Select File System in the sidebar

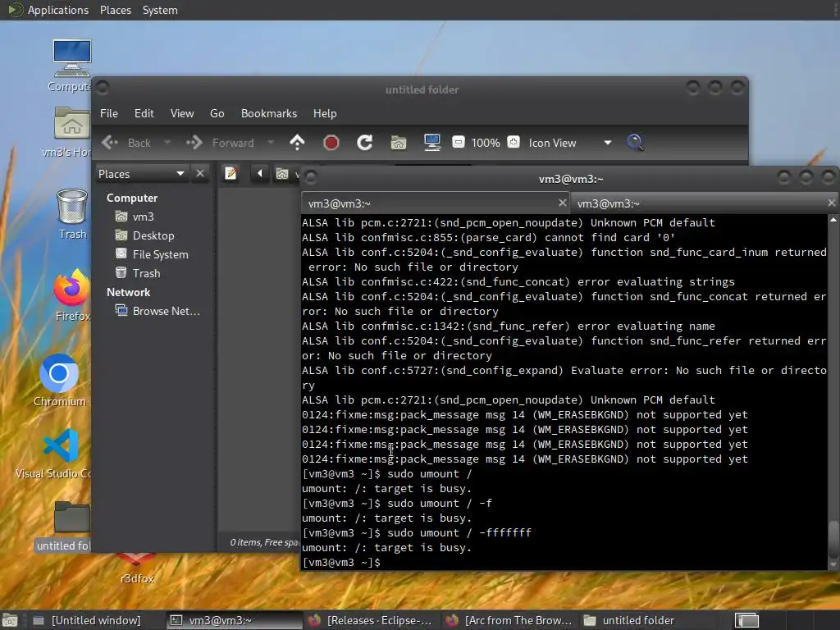[160, 254]
